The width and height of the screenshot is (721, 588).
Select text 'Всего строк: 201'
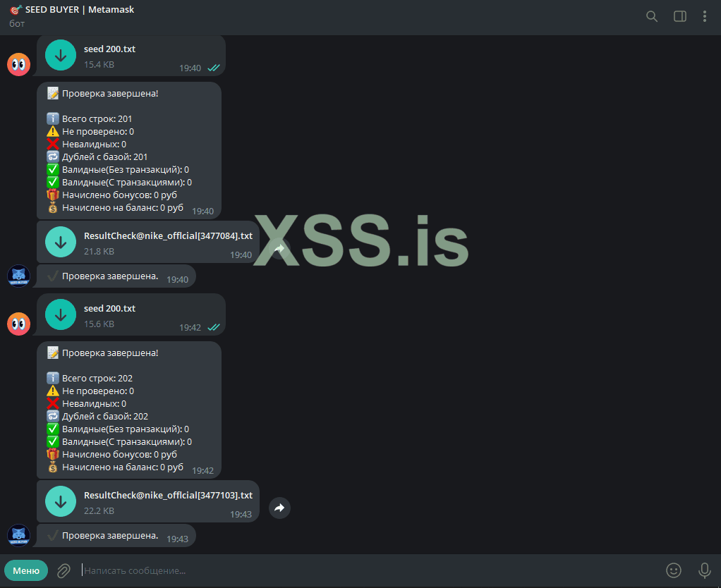pyautogui.click(x=97, y=119)
